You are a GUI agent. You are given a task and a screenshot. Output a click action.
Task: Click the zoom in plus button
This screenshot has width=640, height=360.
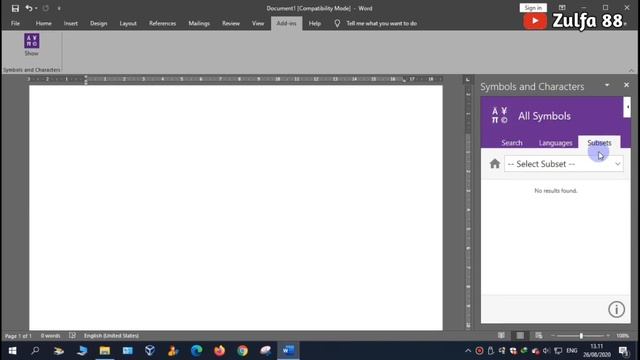[608, 336]
